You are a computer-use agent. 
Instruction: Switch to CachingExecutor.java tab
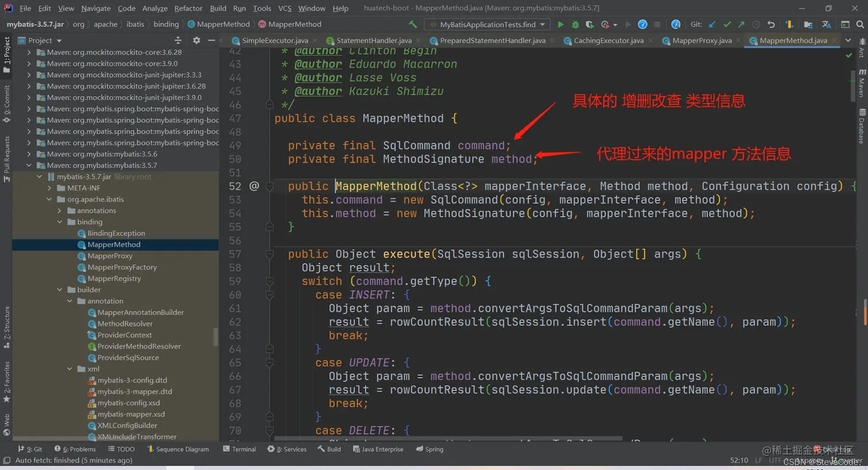point(609,40)
